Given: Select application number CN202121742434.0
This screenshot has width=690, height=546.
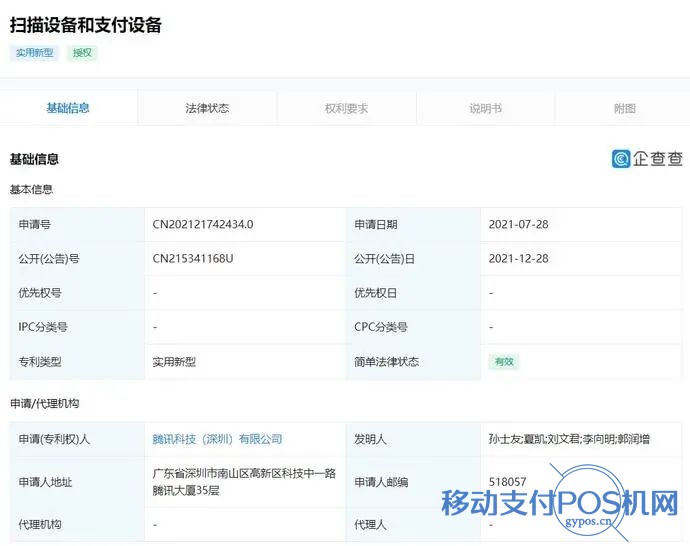Looking at the screenshot, I should [x=203, y=224].
